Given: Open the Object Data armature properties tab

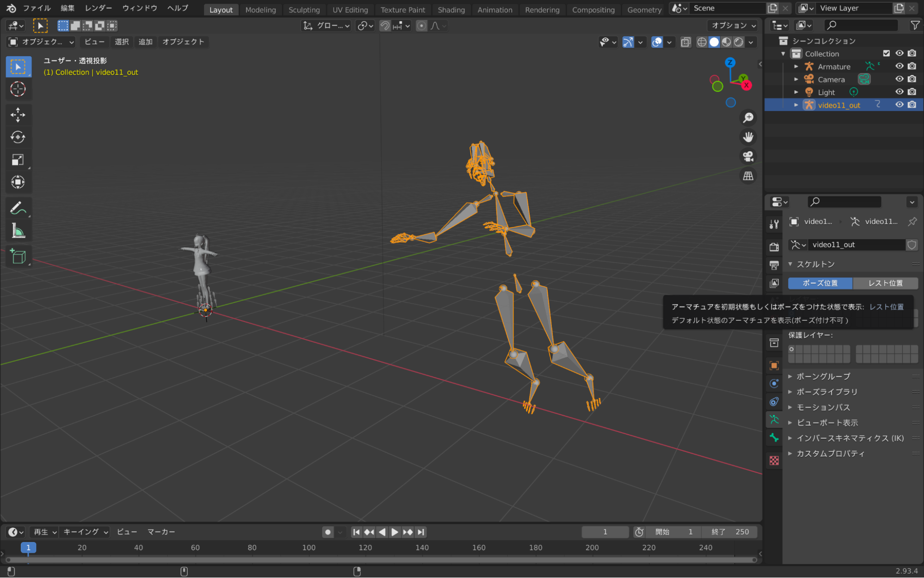Looking at the screenshot, I should pos(774,420).
